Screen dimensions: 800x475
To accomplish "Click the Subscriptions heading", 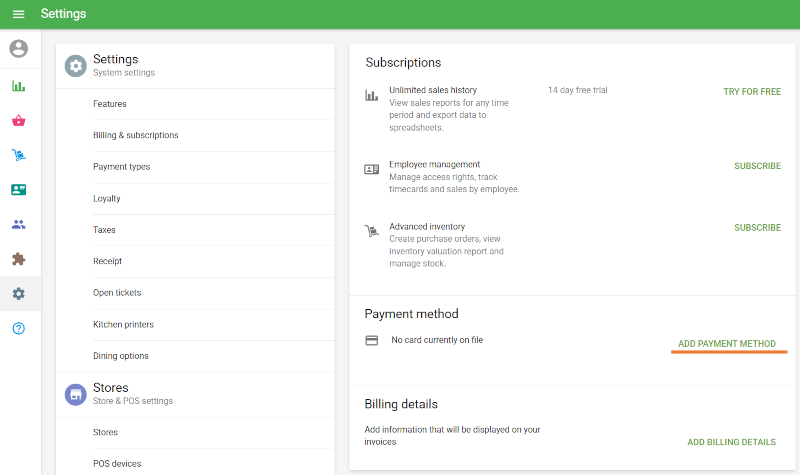I will point(403,63).
